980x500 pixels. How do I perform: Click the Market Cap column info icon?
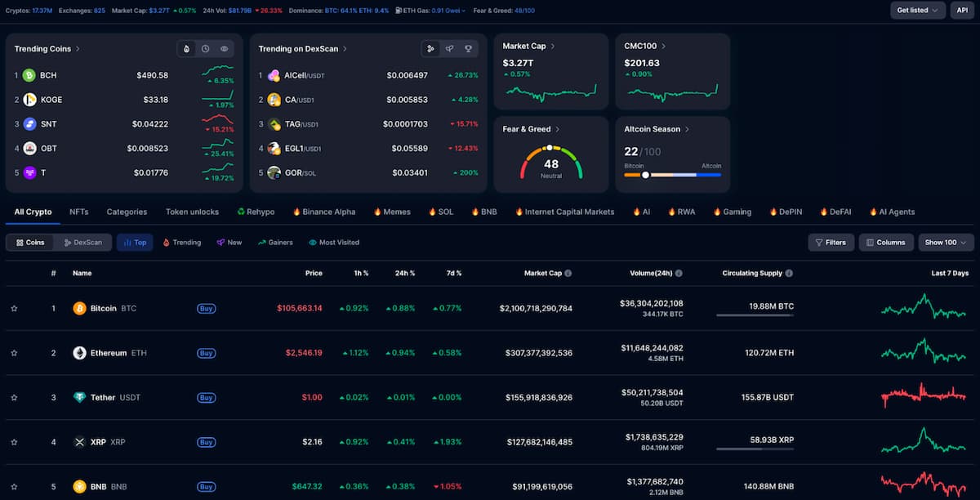tap(568, 274)
